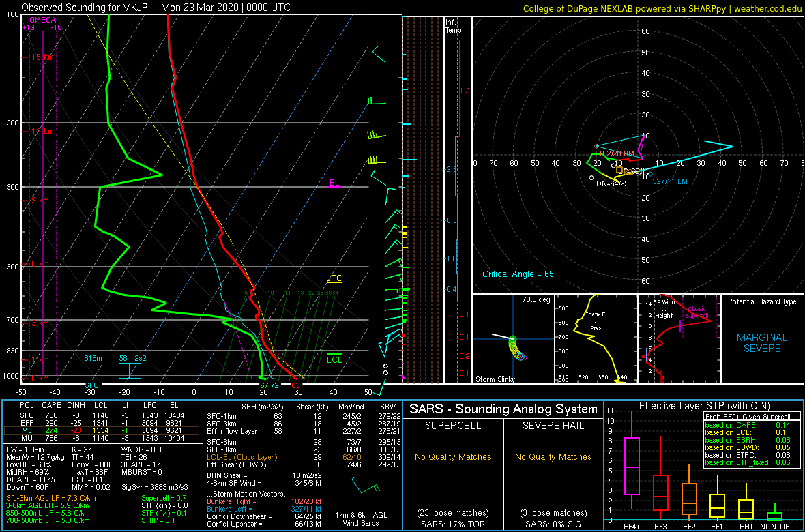Click the 'Bunkers Right = 102/20 kt' line

[265, 501]
